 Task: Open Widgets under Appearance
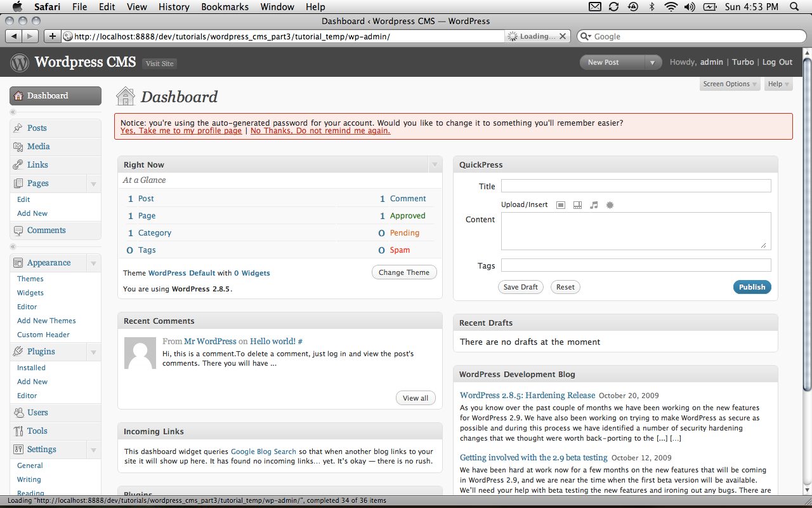[30, 293]
